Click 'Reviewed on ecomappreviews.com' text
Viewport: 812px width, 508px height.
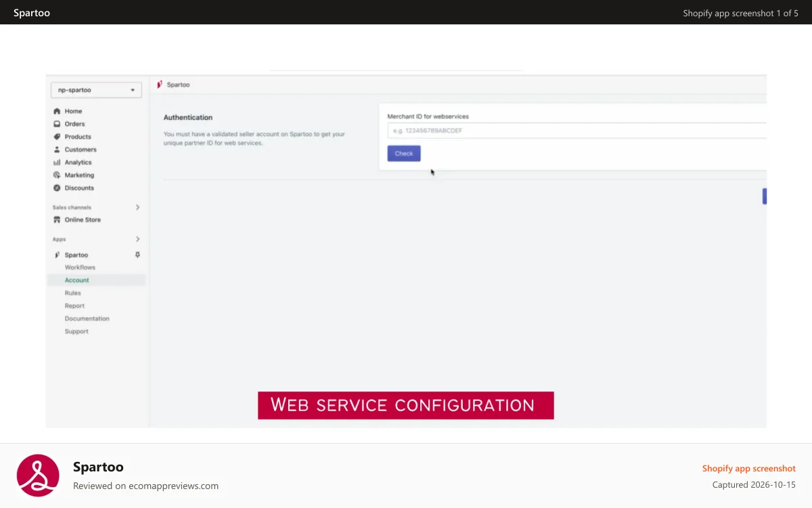(x=145, y=486)
